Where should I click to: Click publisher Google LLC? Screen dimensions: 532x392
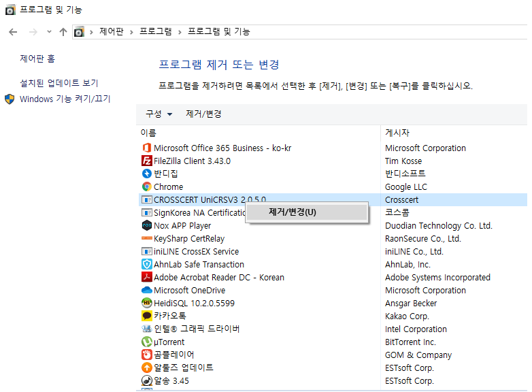tap(405, 186)
